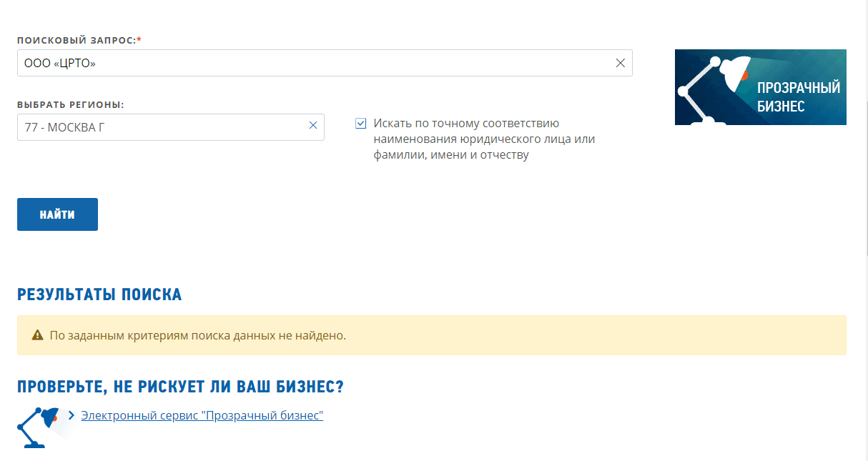Click the red required asterisk after ПОИСКОВЫЙ ЗАПРОС

139,39
